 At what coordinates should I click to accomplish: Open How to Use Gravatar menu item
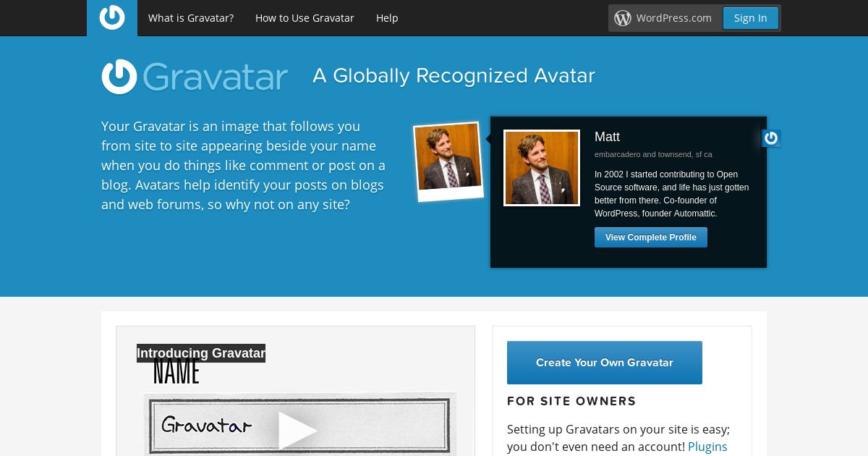305,18
